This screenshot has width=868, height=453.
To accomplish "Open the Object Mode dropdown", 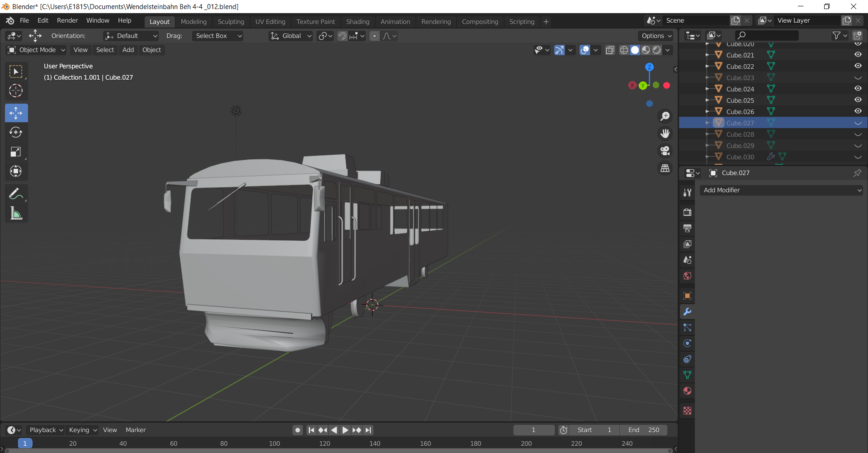I will click(37, 50).
